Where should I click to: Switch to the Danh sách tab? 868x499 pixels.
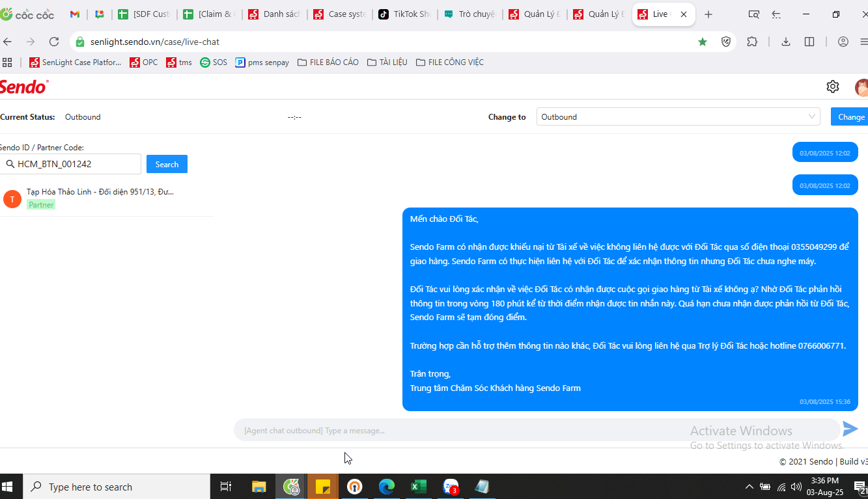274,14
